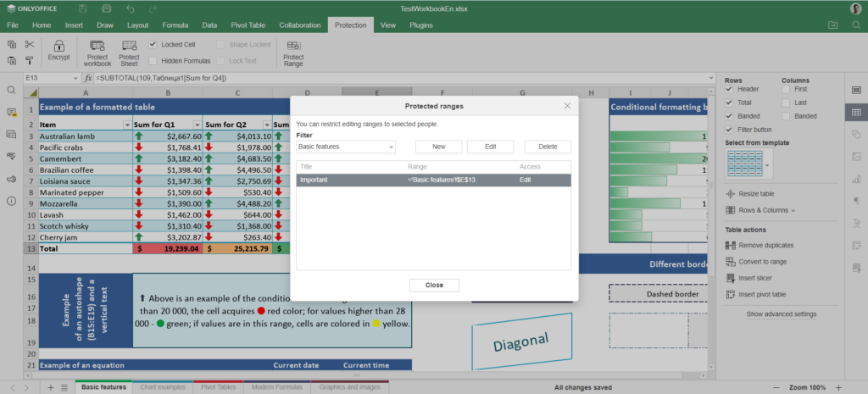868x394 pixels.
Task: Click Edit button in Protected ranges
Action: (x=490, y=147)
